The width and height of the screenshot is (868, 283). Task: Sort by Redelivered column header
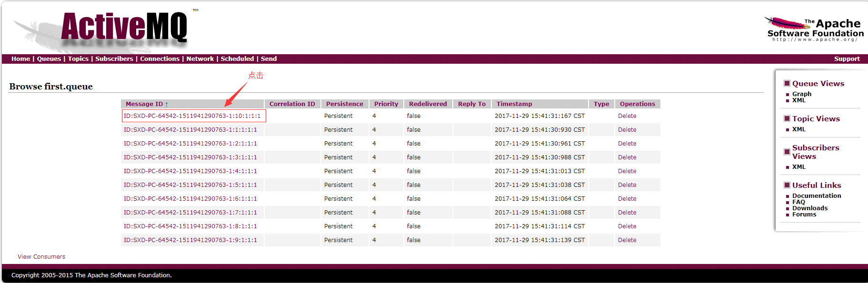(x=428, y=104)
